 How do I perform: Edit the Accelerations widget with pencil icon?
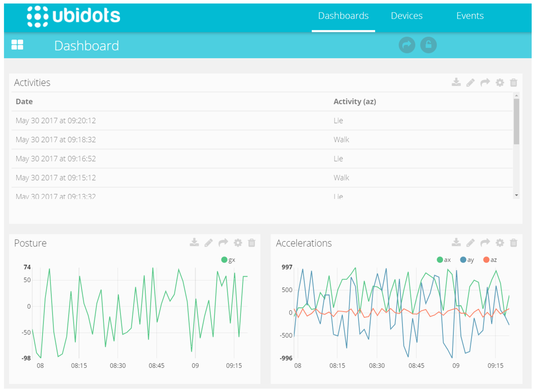coord(470,243)
